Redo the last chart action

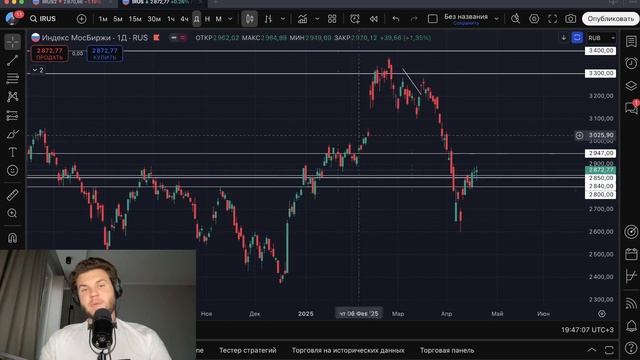pyautogui.click(x=414, y=19)
